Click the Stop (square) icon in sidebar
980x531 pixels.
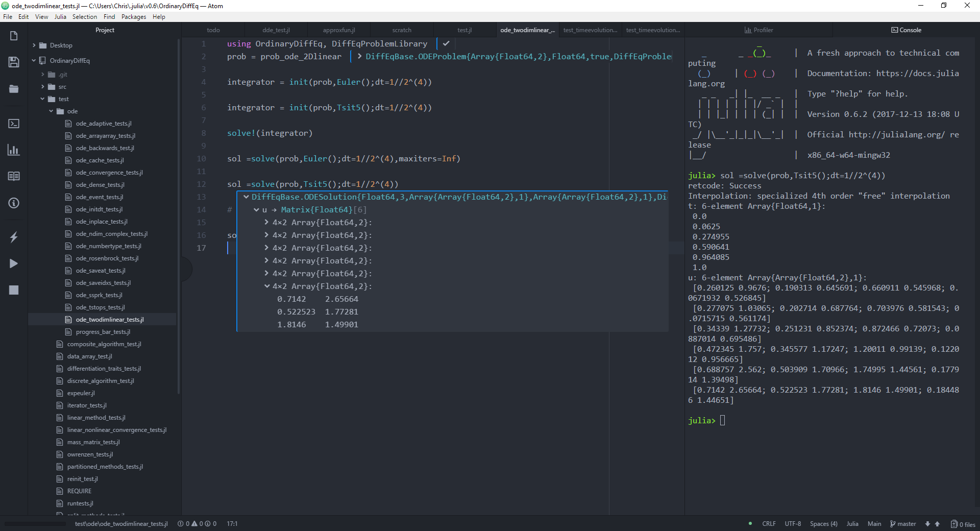[14, 290]
